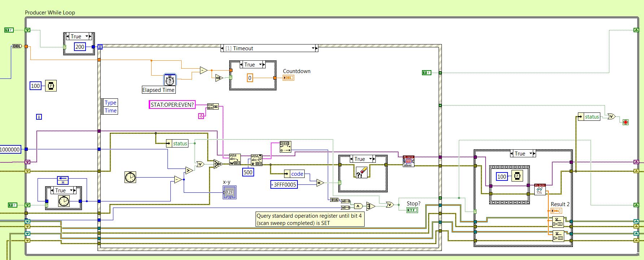Open the Timeout event case selector dropdown
644x260 pixels.
pos(313,48)
